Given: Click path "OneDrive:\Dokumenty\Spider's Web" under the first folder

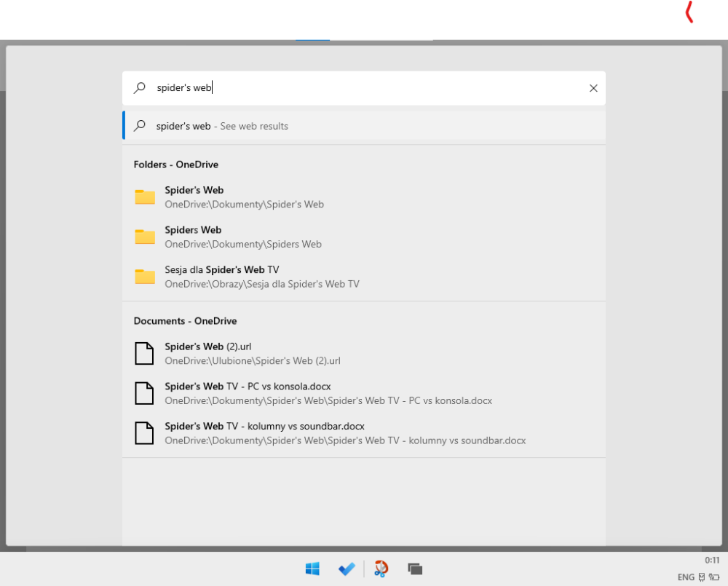Looking at the screenshot, I should tap(244, 205).
